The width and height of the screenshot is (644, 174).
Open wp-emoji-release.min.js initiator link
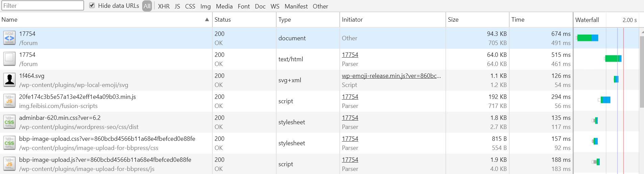point(391,76)
